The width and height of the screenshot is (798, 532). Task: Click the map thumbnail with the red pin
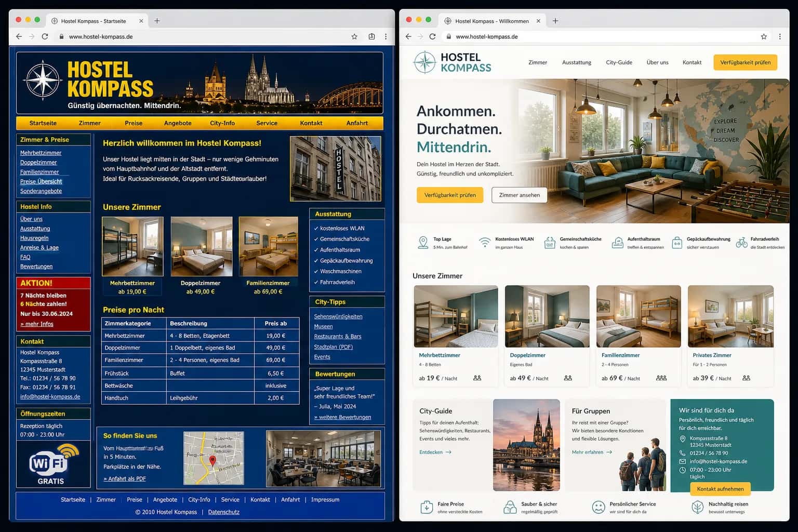(x=214, y=458)
